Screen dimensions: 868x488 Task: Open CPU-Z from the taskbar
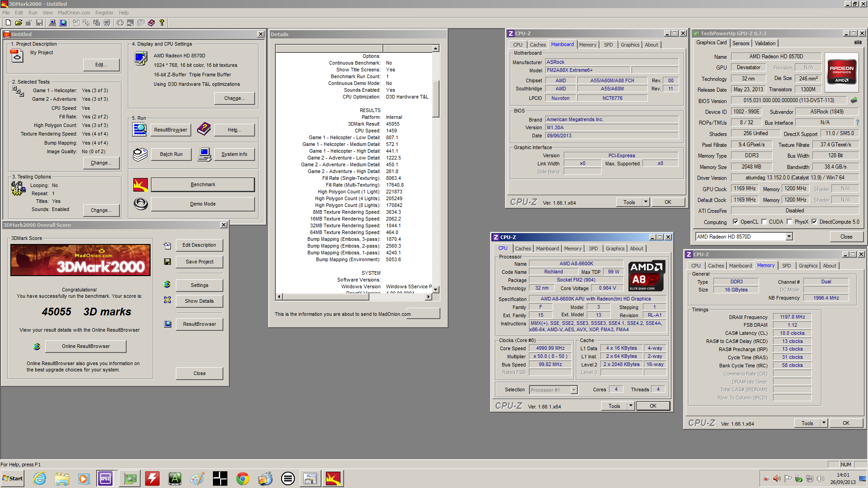point(105,479)
